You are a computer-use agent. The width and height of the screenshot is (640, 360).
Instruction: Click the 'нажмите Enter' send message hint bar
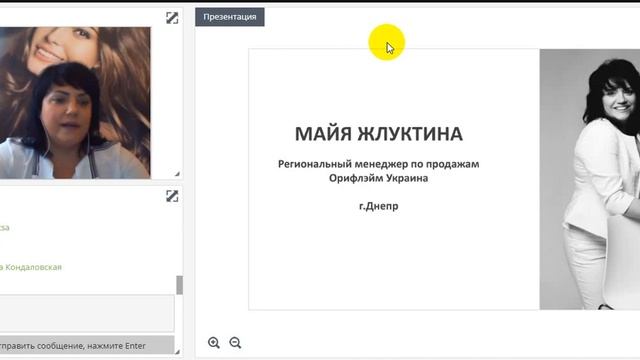[x=87, y=345]
